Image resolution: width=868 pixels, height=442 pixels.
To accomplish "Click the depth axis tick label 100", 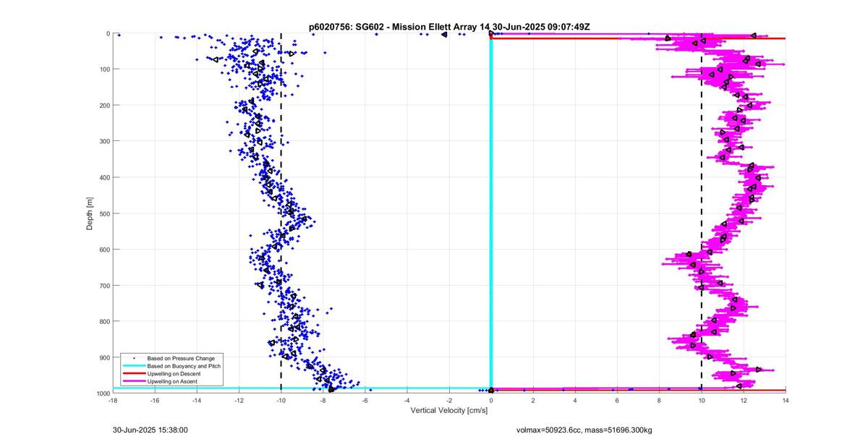I will coord(104,69).
